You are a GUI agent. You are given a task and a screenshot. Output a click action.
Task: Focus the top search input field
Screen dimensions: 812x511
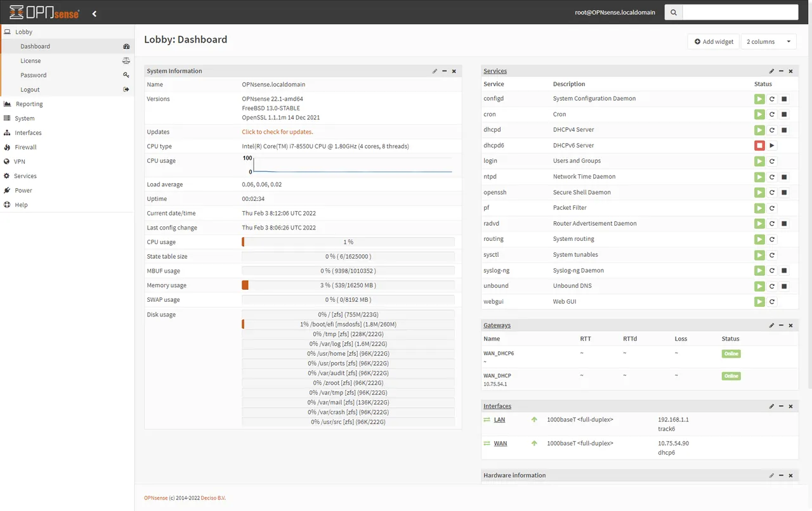pos(740,12)
